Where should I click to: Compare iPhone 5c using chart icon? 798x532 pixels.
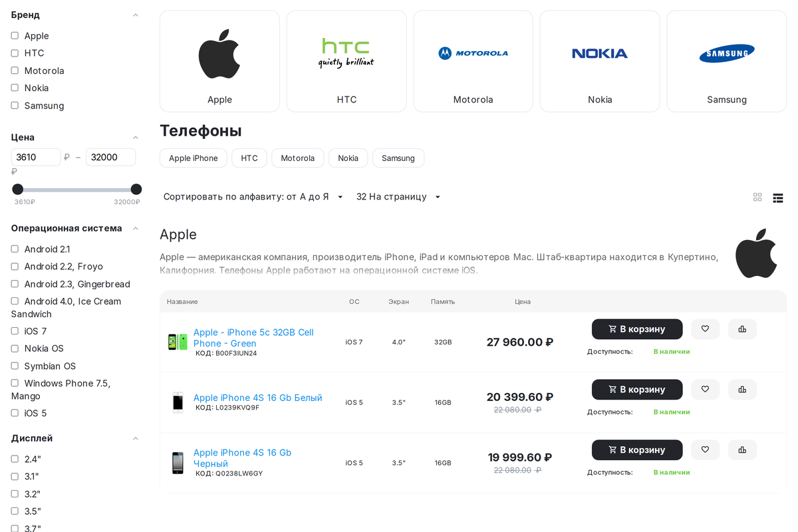point(742,329)
